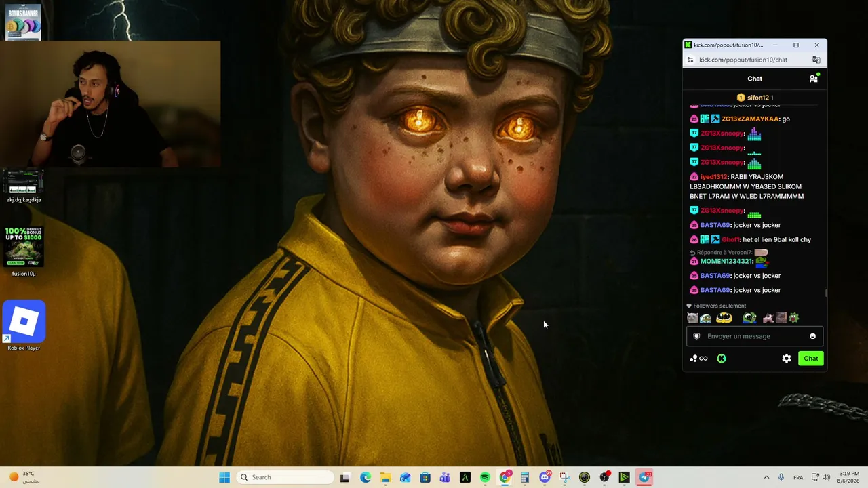Click username Ghof1 in chat
The image size is (868, 488).
point(730,239)
